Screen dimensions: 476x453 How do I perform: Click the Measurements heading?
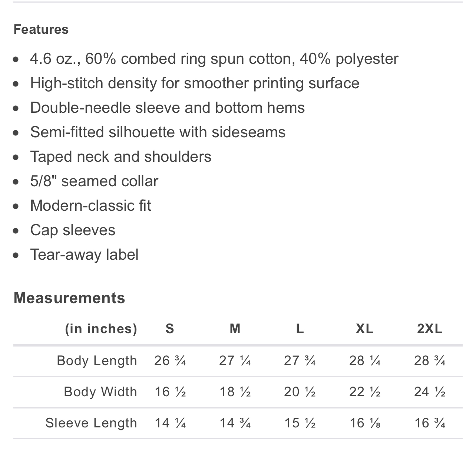coord(69,298)
